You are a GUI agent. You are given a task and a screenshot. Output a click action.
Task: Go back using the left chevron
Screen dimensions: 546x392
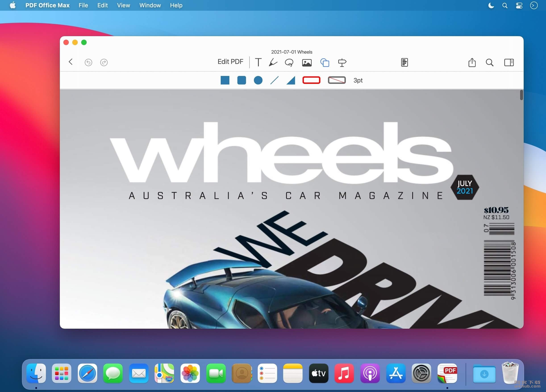pos(71,62)
